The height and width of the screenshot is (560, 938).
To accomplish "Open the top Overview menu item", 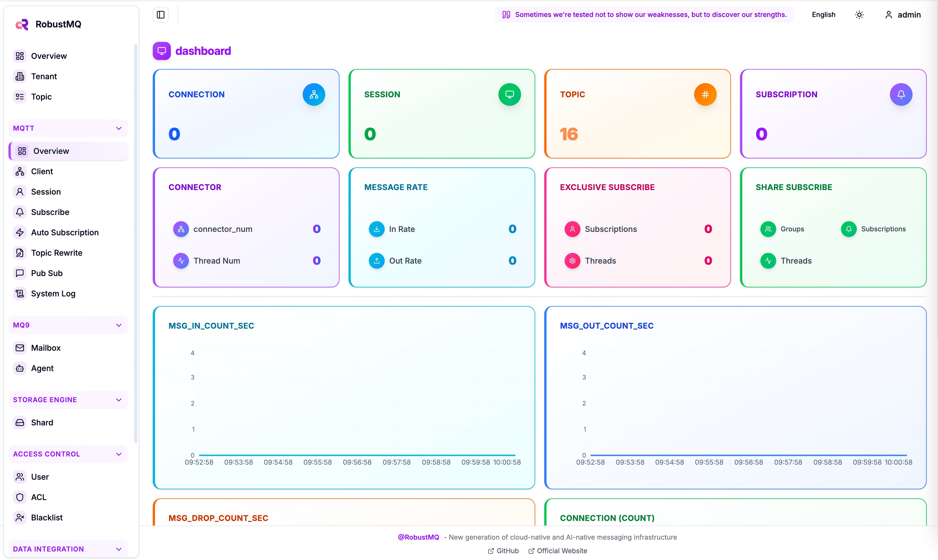I will point(68,56).
